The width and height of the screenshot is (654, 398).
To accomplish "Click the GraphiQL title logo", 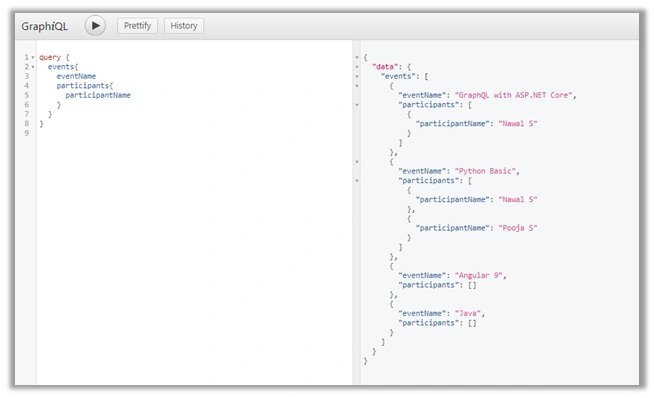I will coord(44,26).
